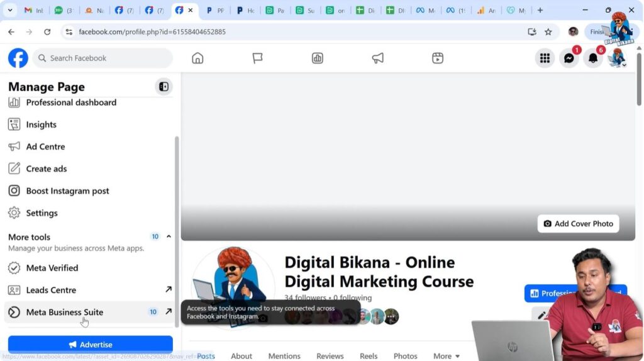Open the Reels video icon in top nav
The height and width of the screenshot is (361, 644).
(x=438, y=58)
